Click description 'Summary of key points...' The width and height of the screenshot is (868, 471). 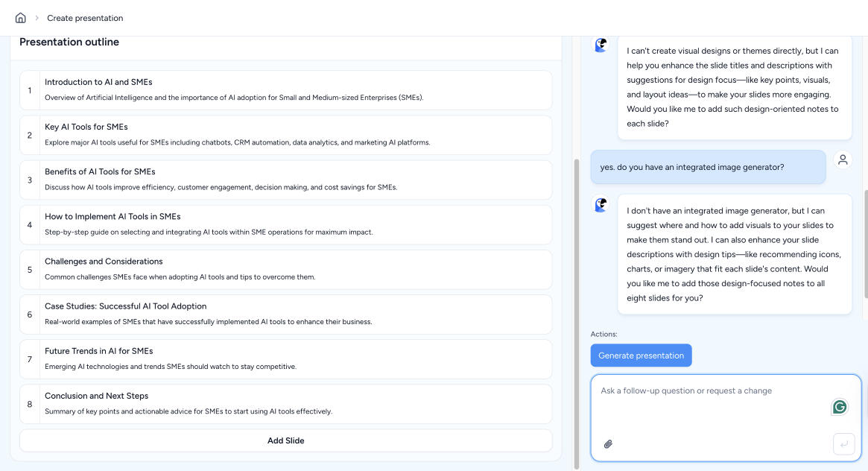(189, 411)
